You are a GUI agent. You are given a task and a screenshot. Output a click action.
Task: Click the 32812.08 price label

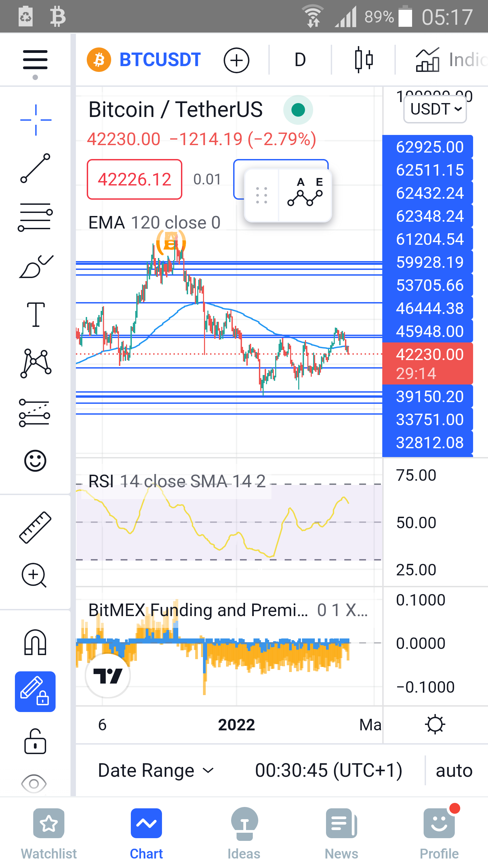tap(428, 442)
